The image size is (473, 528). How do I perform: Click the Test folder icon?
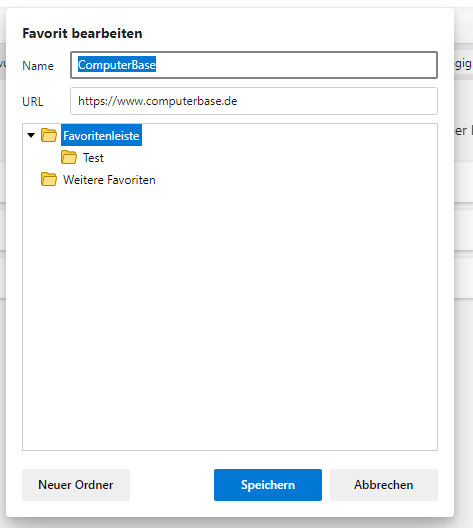pos(69,157)
